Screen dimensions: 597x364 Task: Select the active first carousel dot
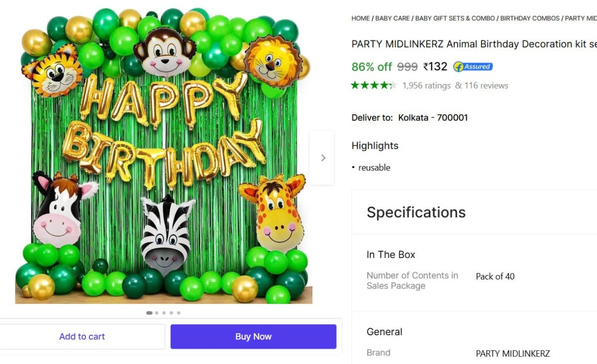[149, 313]
